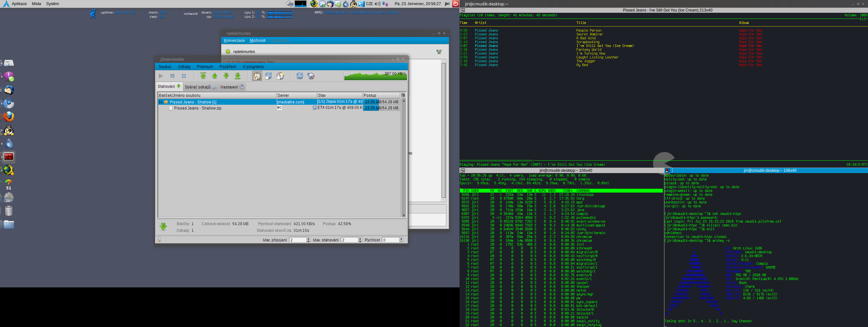Click the green status icon beside radekmurles

(x=228, y=52)
